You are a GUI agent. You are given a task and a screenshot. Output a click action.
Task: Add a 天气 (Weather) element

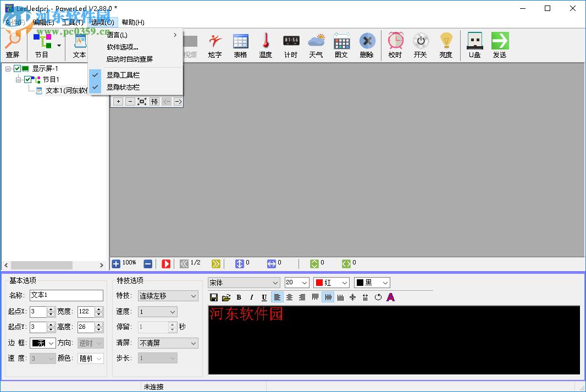coord(316,44)
